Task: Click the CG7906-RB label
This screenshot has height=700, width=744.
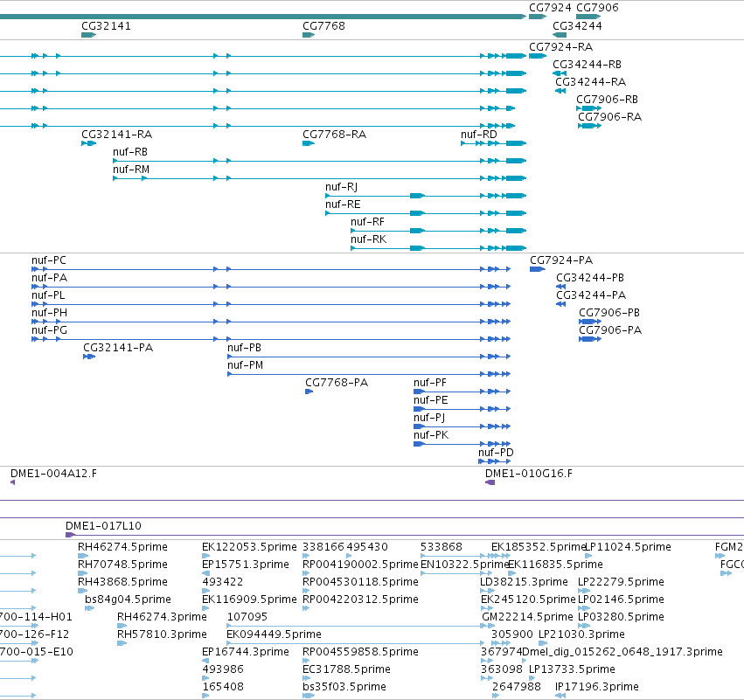Action: [x=608, y=100]
